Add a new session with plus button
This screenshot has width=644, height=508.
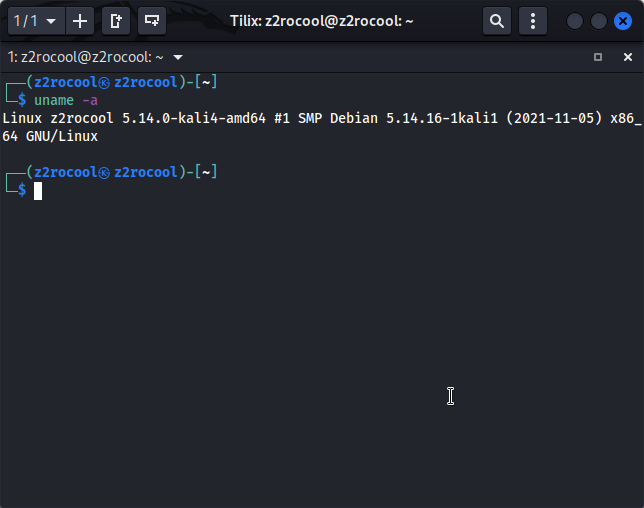[x=80, y=21]
